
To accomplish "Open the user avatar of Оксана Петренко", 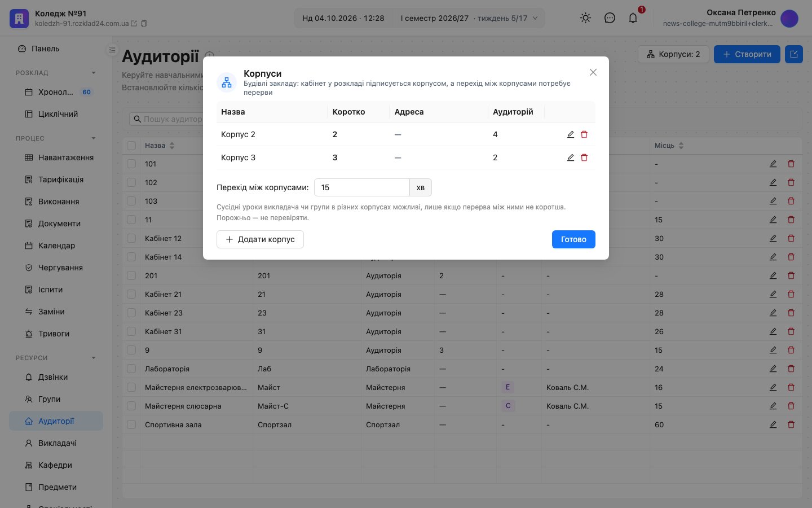I will click(x=789, y=19).
